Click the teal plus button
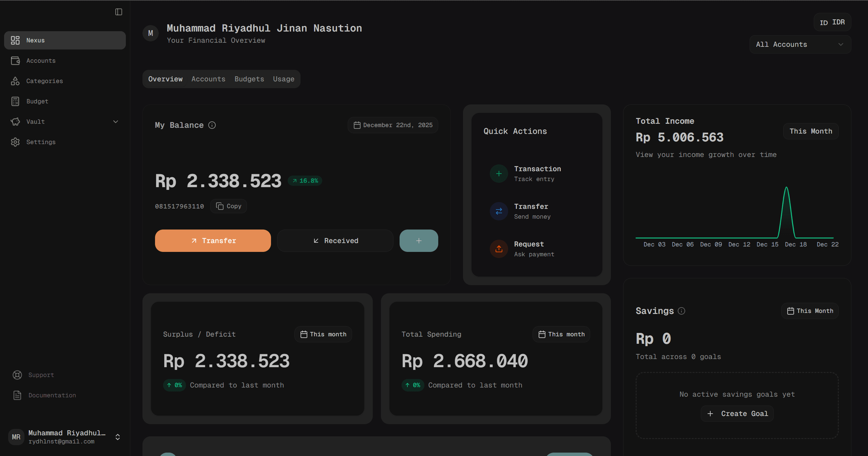Screen dimensions: 868x456 pos(419,241)
